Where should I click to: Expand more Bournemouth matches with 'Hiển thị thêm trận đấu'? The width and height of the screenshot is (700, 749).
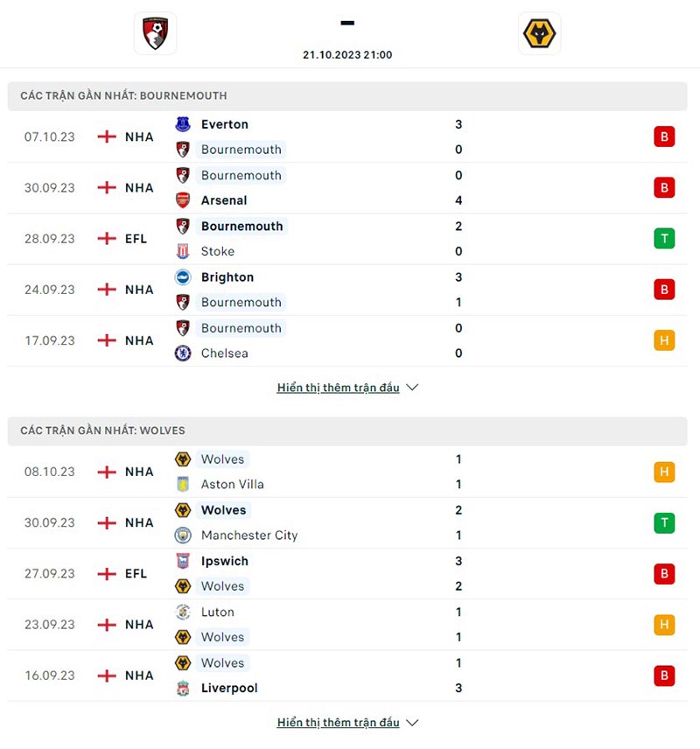pos(338,388)
